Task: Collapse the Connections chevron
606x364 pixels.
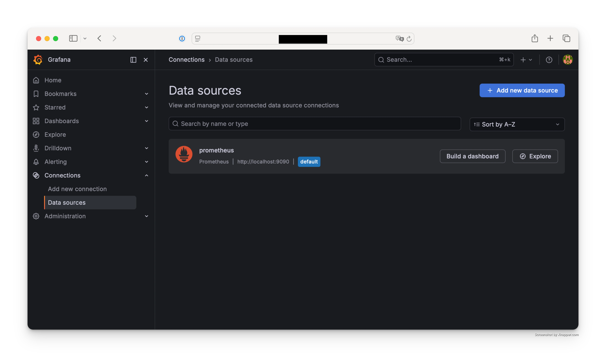Action: tap(146, 175)
